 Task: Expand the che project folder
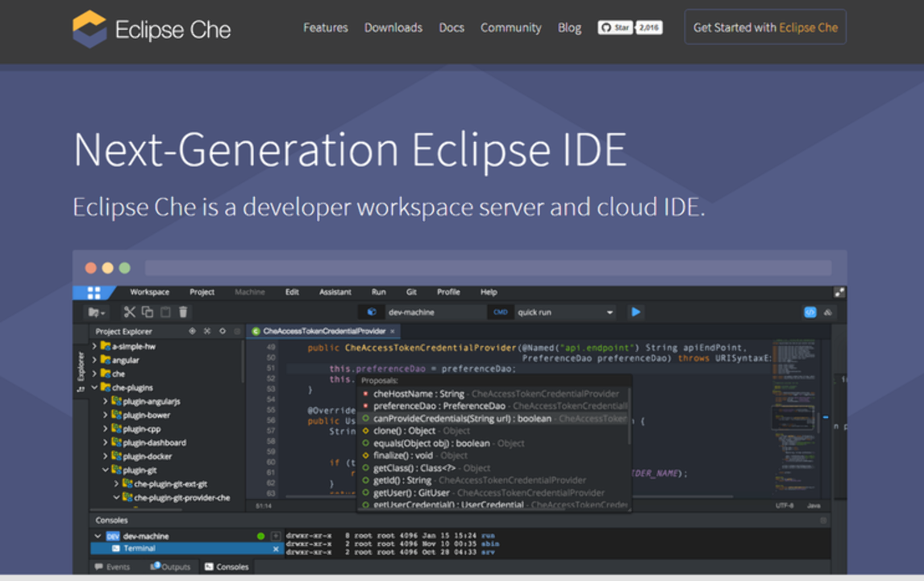click(94, 374)
